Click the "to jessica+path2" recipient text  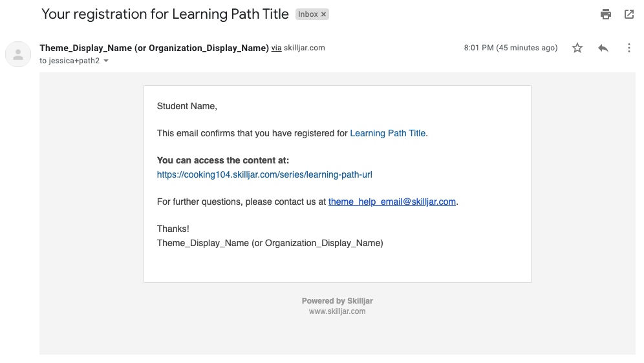pyautogui.click(x=70, y=61)
